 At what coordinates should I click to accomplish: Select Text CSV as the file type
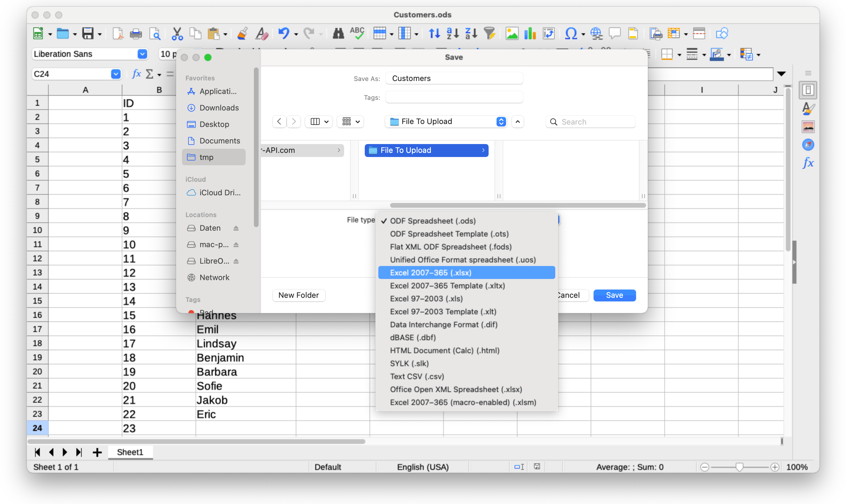point(417,376)
